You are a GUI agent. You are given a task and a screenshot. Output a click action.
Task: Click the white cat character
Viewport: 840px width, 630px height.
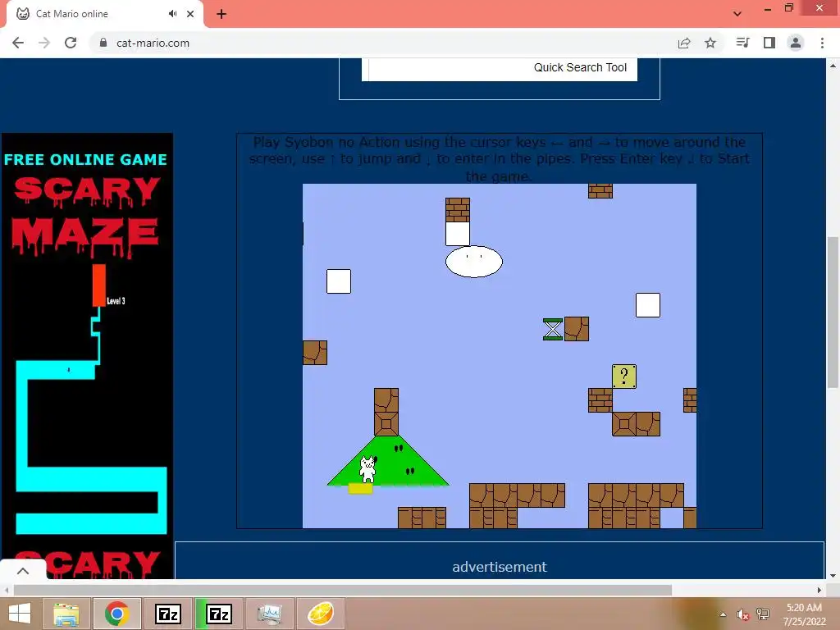(x=367, y=469)
